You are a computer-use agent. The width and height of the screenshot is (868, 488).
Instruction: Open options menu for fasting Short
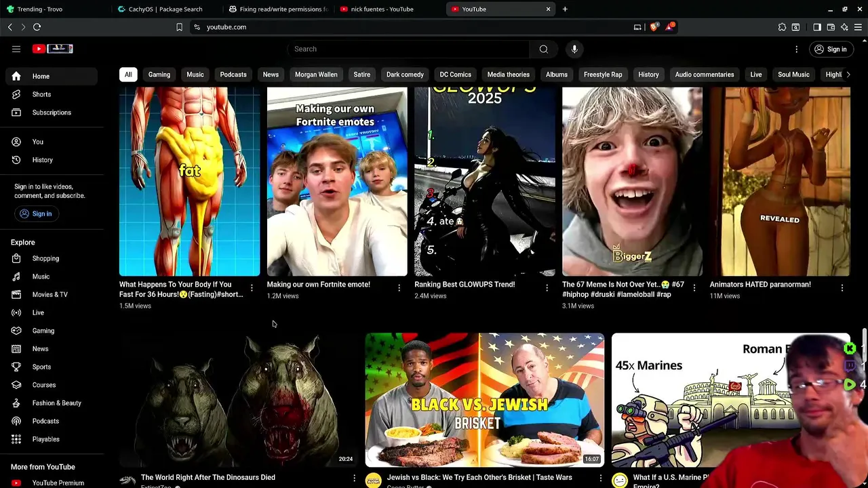[252, 288]
